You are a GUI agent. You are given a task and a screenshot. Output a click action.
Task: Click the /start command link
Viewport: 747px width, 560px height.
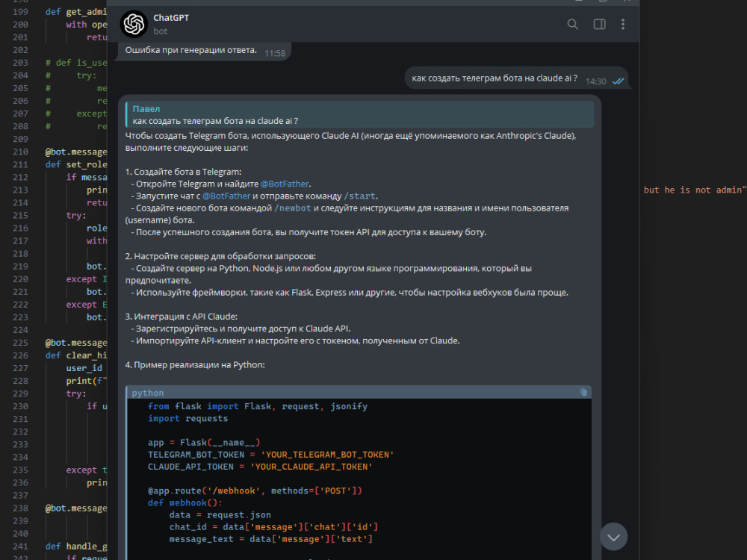tap(360, 196)
